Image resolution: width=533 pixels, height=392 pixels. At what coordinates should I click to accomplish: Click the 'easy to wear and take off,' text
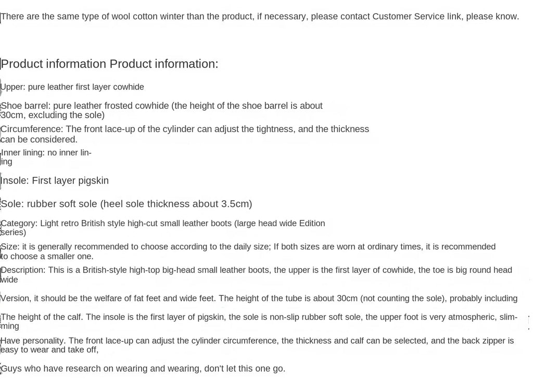pos(49,350)
